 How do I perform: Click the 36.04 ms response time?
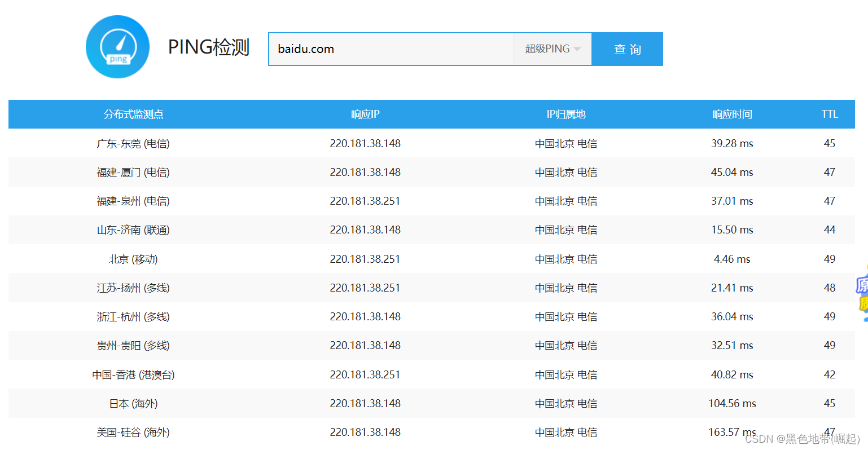coord(732,317)
